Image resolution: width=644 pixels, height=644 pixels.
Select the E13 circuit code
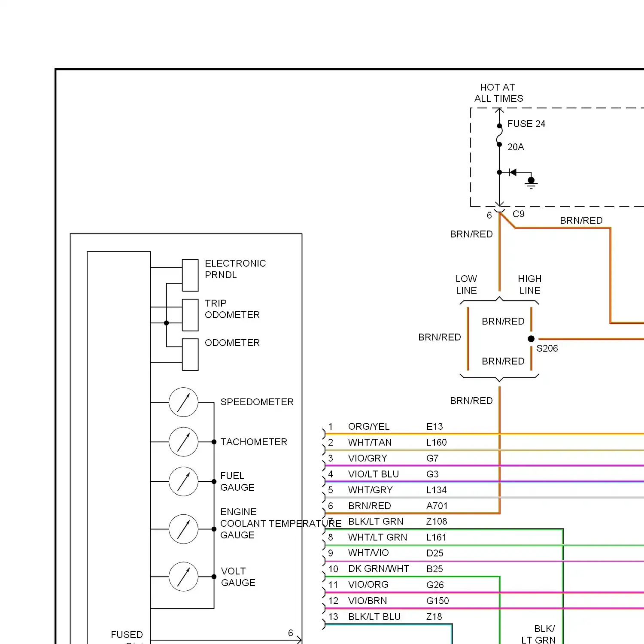tap(434, 426)
